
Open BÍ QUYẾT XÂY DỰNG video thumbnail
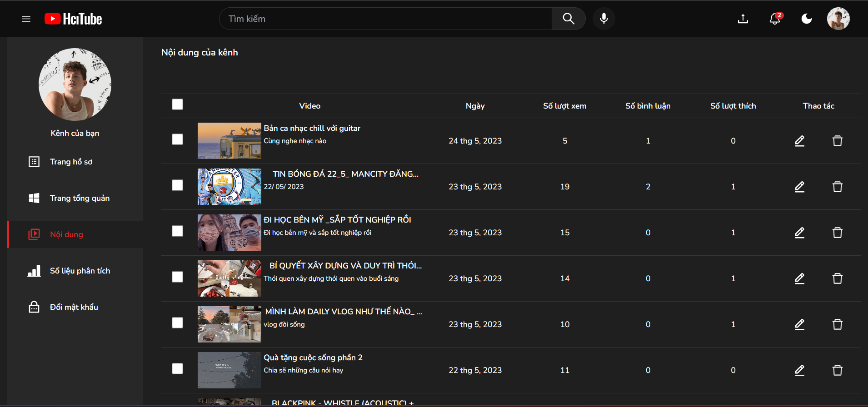pyautogui.click(x=229, y=278)
